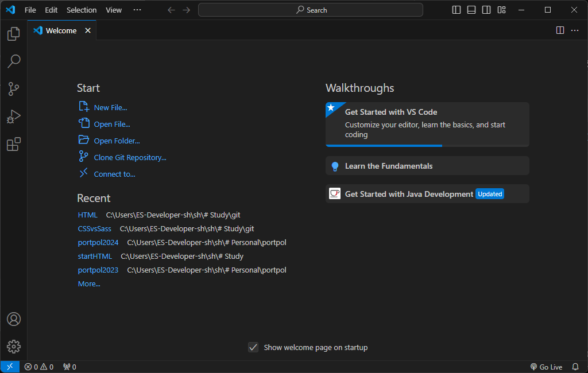Open Run and Debug view

(14, 116)
